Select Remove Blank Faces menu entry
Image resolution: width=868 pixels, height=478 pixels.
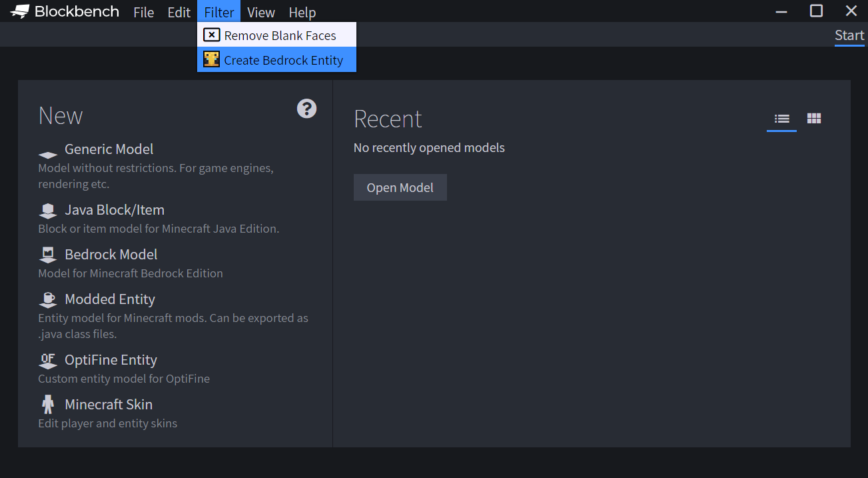click(x=276, y=35)
